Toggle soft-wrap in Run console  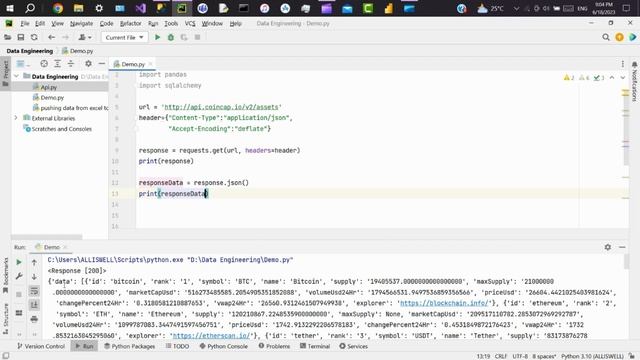[34, 291]
